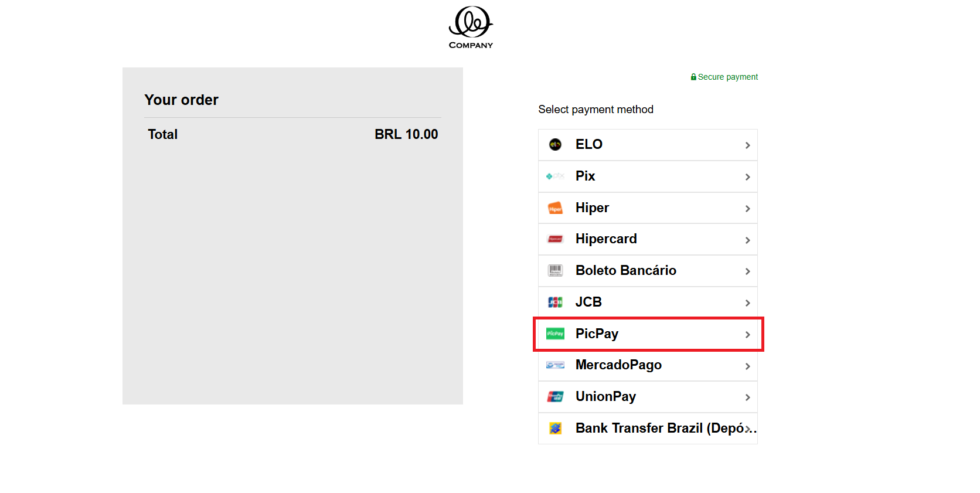Click the Secure payment link
Image resolution: width=980 pixels, height=493 pixels.
(x=729, y=76)
